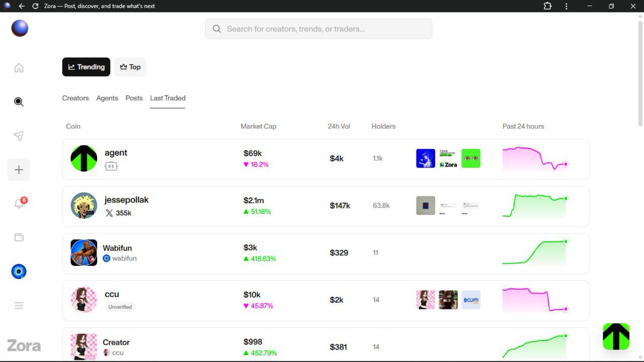The image size is (644, 362).
Task: Click the jessepollak avatar
Action: point(84,206)
